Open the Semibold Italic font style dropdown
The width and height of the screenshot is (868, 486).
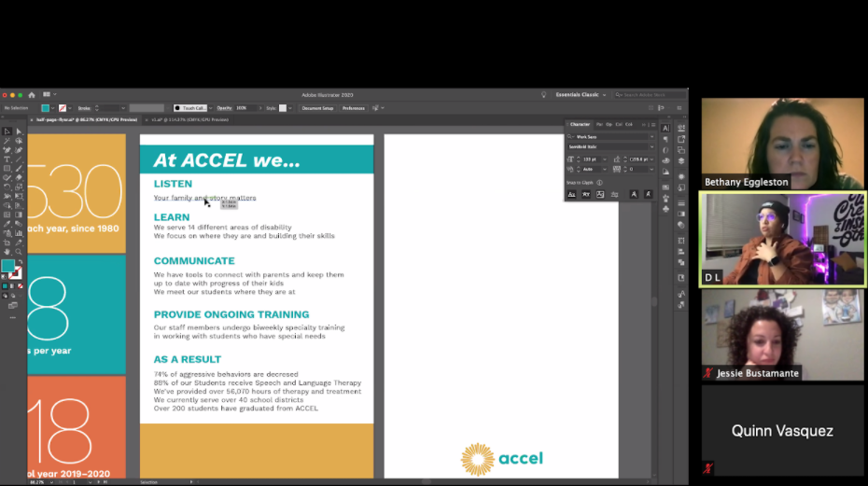[651, 146]
